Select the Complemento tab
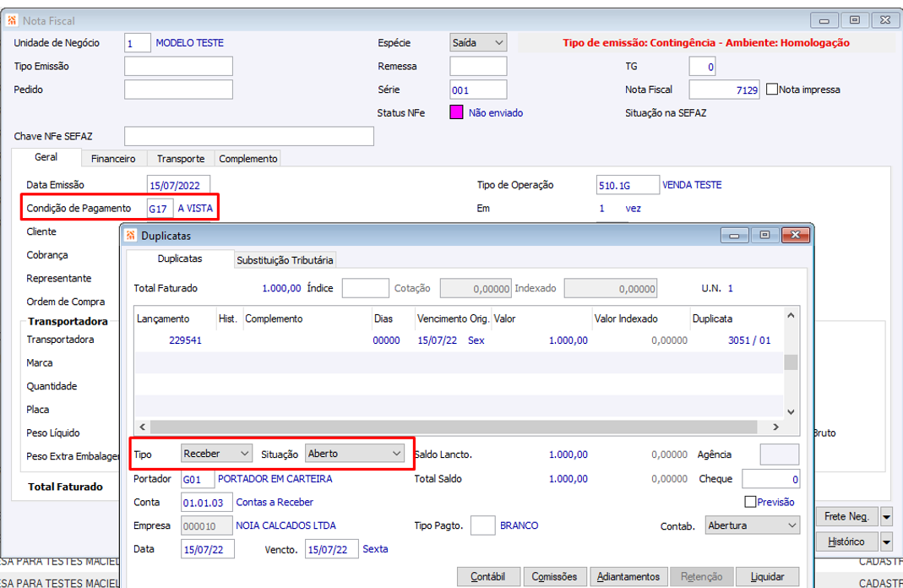The width and height of the screenshot is (903, 588). tap(248, 158)
